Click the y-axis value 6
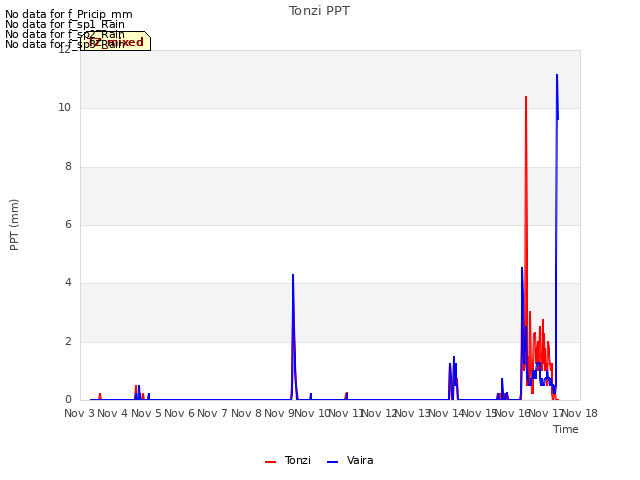This screenshot has width=640, height=480. pyautogui.click(x=68, y=224)
